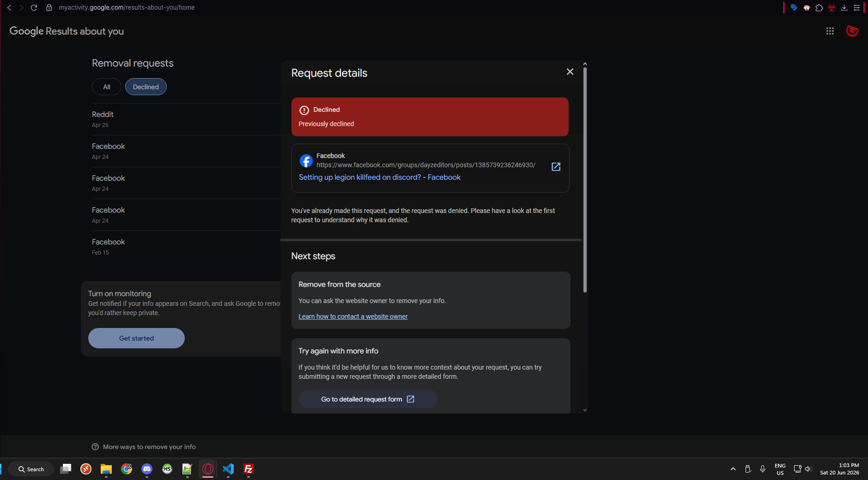Open the Reddit request from Apr 26

coord(186,119)
